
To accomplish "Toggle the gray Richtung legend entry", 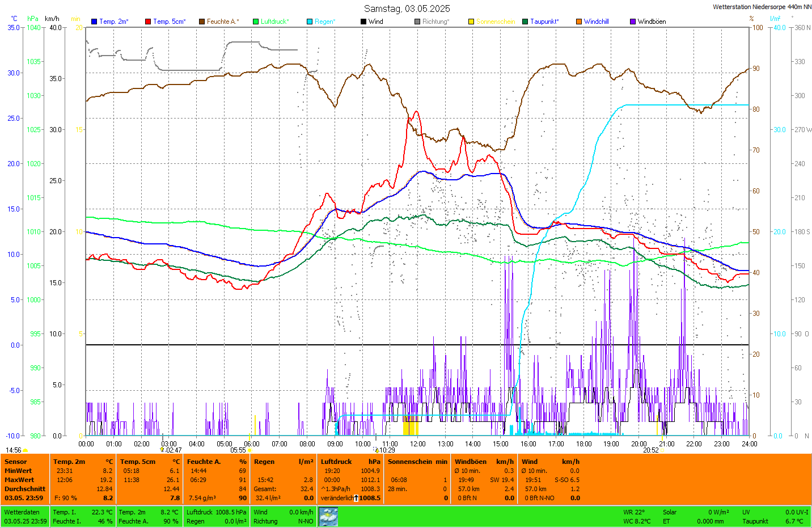I will (x=417, y=22).
